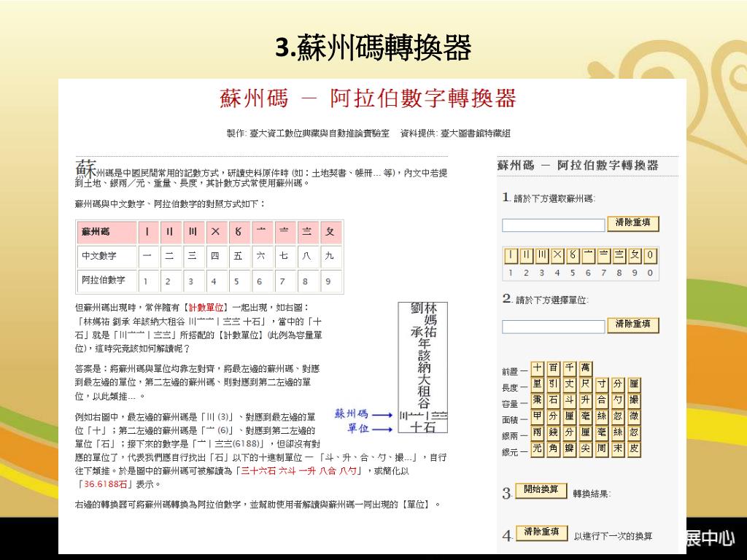The image size is (747, 560).
Task: Click the red text 三十六石 六斗 一升 八合 八勺
Action: tap(298, 471)
